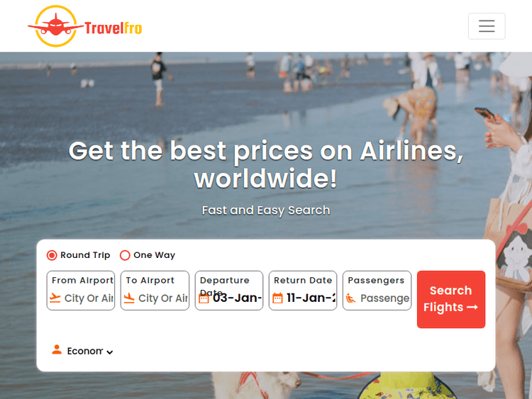Open the Return Date picker showing 11-Jan
The width and height of the screenshot is (532, 399).
pyautogui.click(x=303, y=291)
